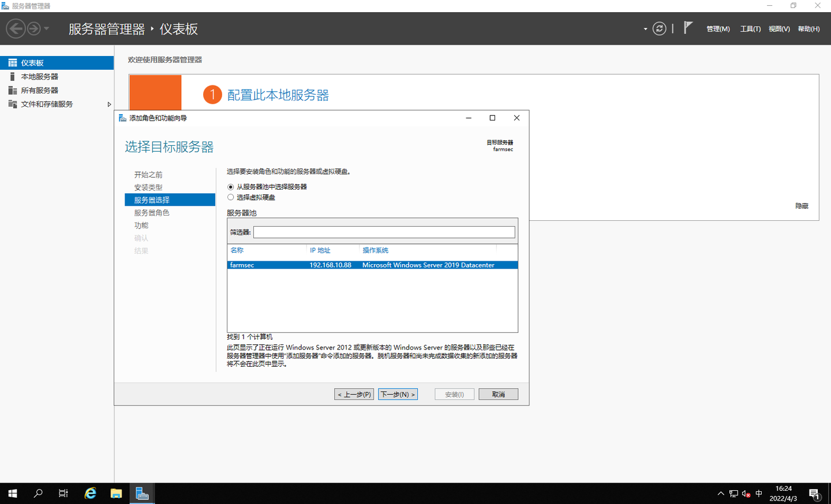This screenshot has width=831, height=504.
Task: Open the 仪表板 dashboard icon in sidebar
Action: point(12,62)
